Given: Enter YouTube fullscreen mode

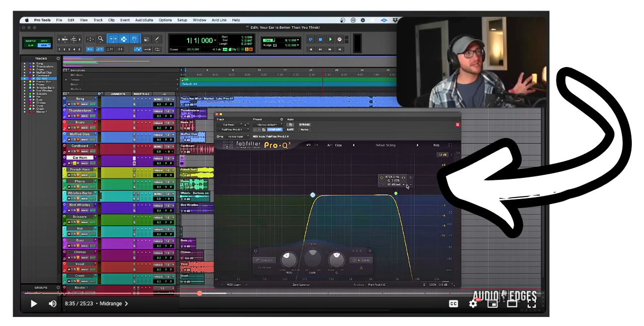Looking at the screenshot, I should tap(532, 303).
